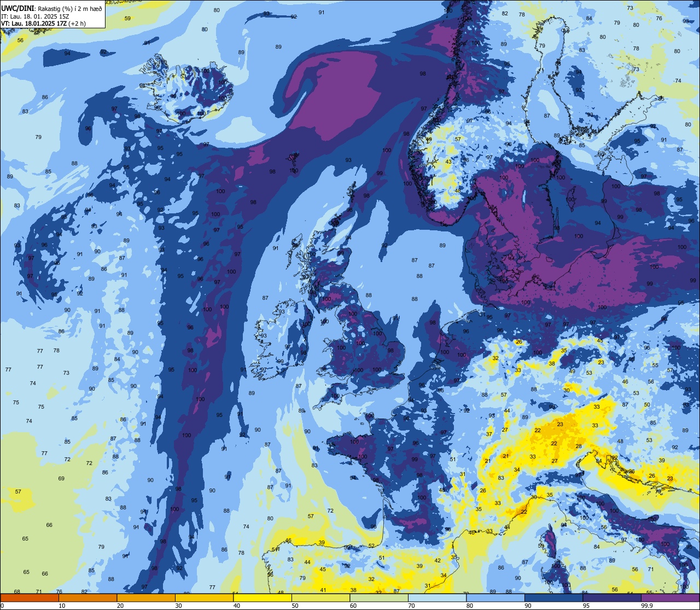Click the 40–50 bright yellow legend segment
The width and height of the screenshot is (700, 610).
(x=262, y=597)
